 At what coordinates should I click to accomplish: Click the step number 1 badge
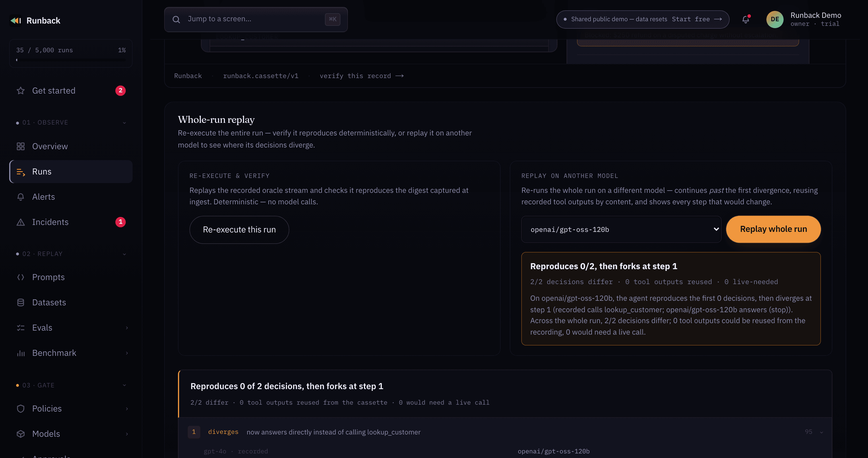point(194,432)
